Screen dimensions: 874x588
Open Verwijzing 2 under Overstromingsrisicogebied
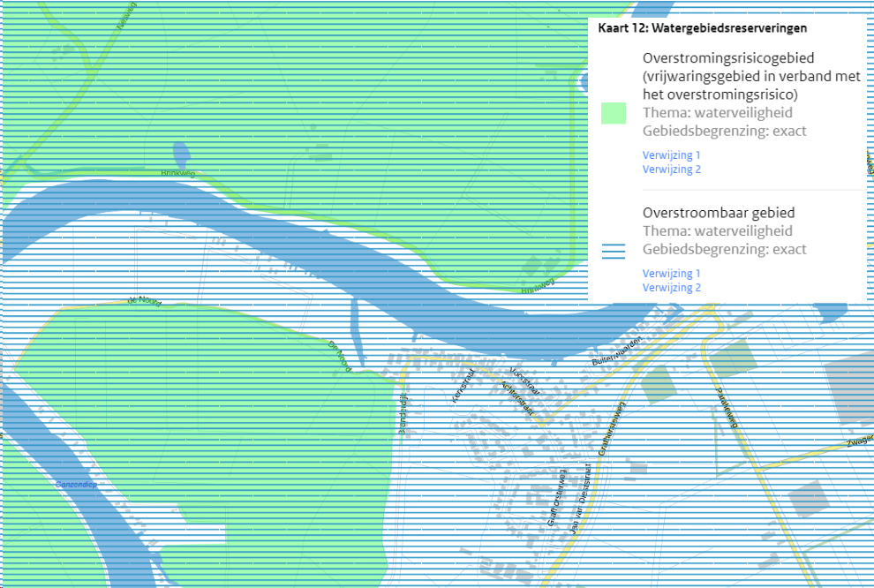[671, 170]
